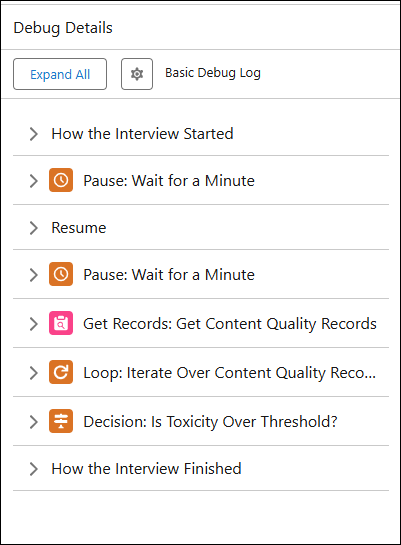
Task: Select the Resume entry text
Action: (79, 228)
